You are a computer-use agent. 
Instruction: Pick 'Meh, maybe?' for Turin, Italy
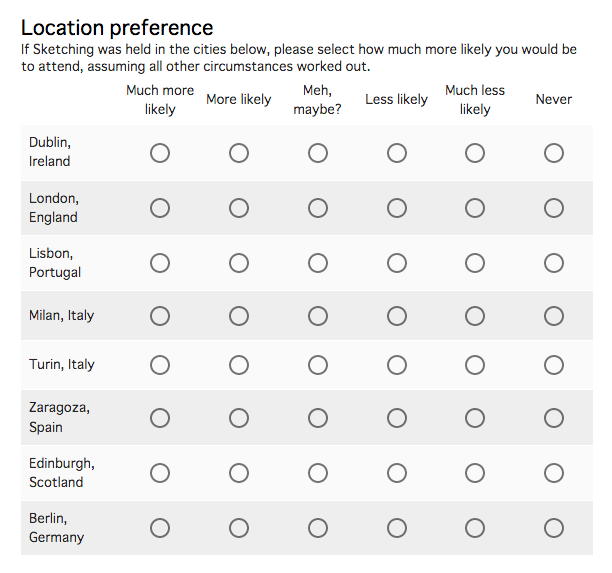(318, 365)
